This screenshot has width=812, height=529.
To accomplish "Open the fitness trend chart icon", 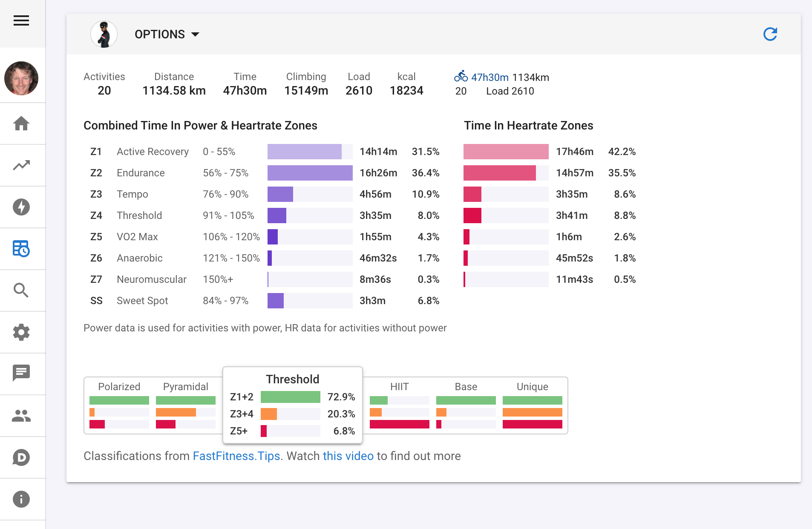I will [x=21, y=165].
